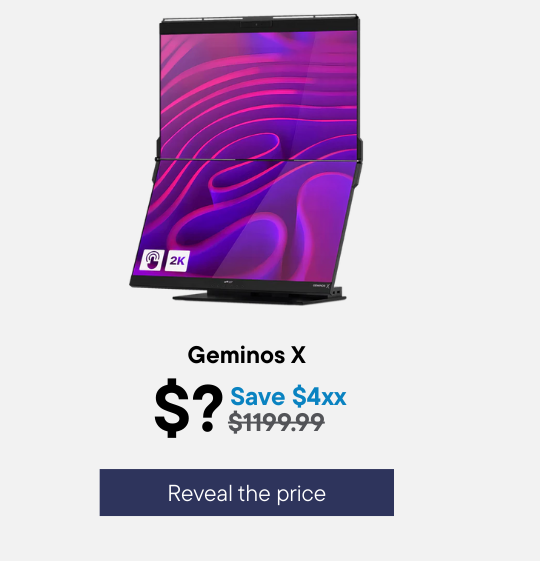This screenshot has width=540, height=561.
Task: Open the Geminos X product title
Action: 247,355
